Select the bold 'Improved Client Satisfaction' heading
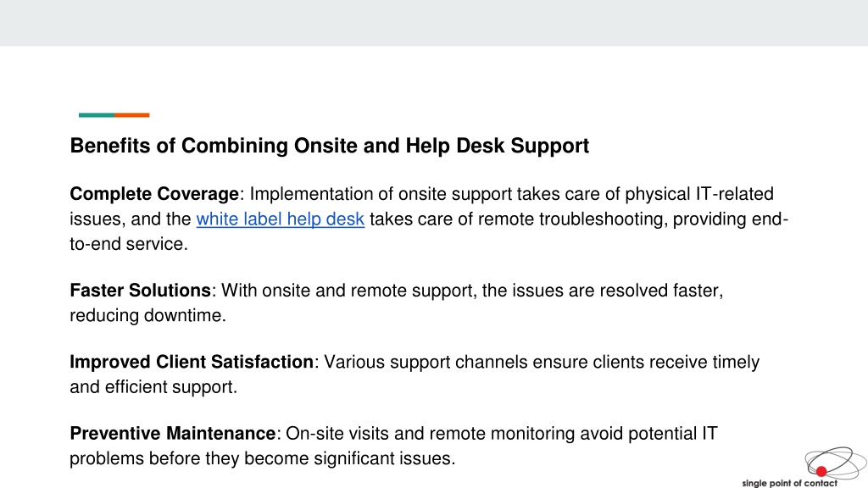This screenshot has width=868, height=488. tap(192, 362)
